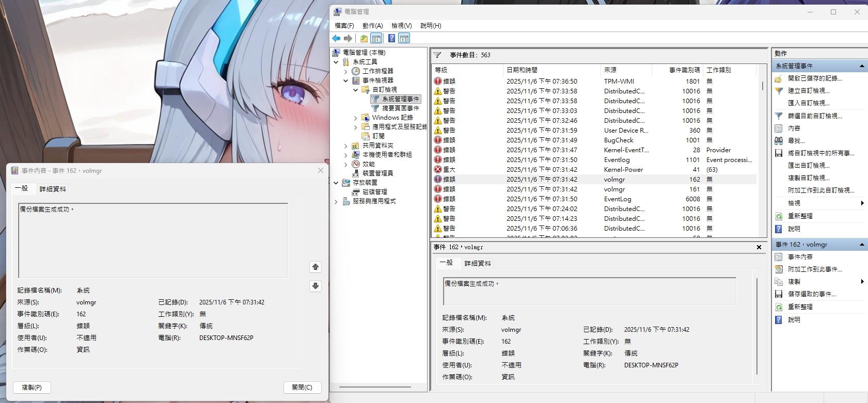
Task: Click 複製(P) button in event dialog
Action: click(31, 387)
